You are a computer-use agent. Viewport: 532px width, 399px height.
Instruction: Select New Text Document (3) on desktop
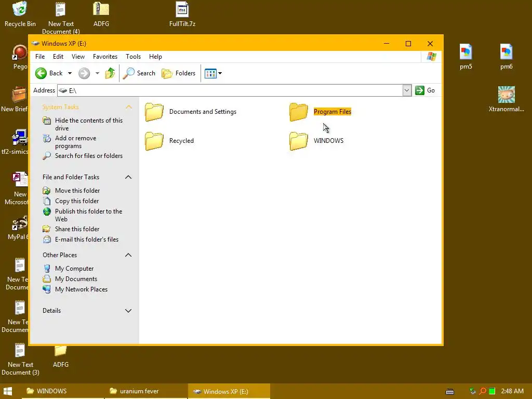tap(20, 359)
